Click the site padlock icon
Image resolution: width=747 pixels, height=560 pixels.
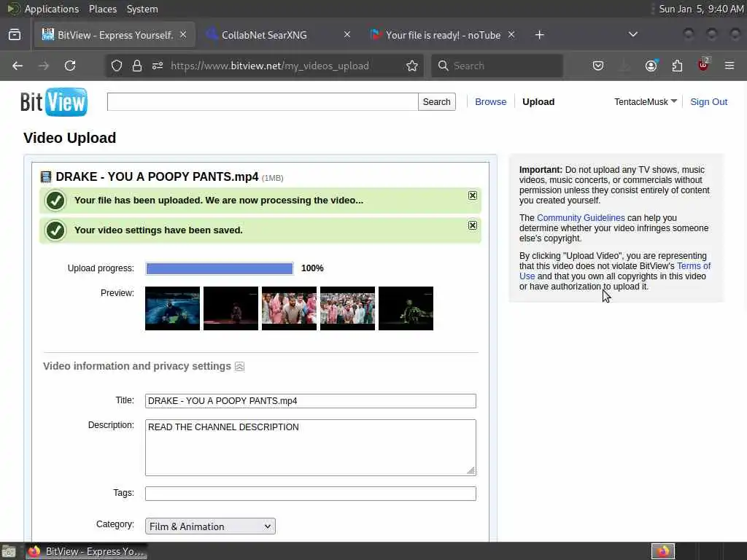(x=137, y=66)
